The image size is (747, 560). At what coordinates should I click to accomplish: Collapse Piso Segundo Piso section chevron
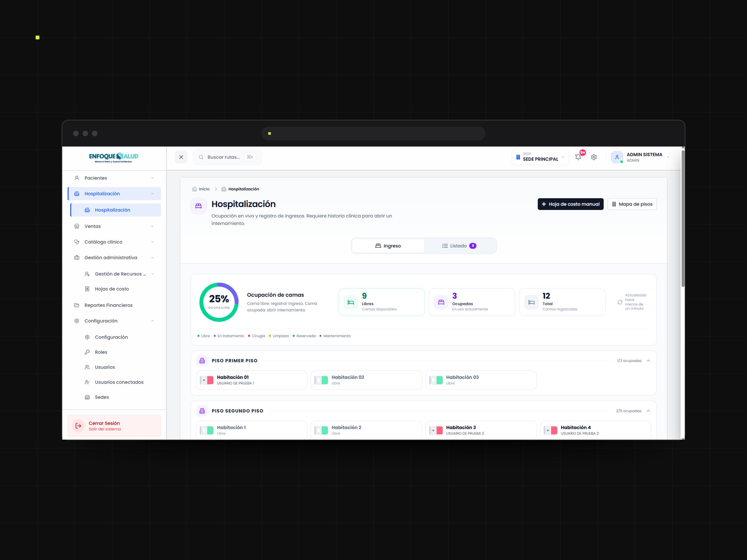[x=648, y=411]
